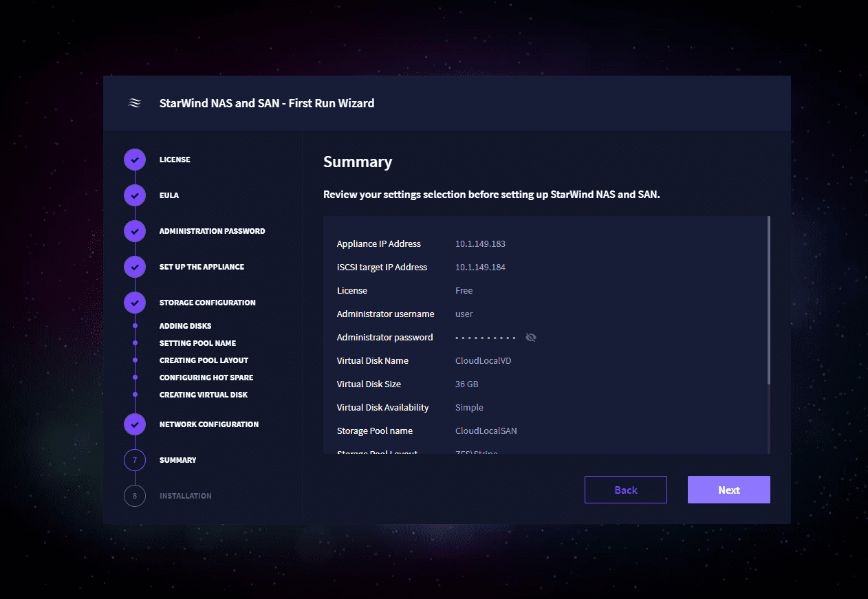Click the Virtual Disk Availability value Simple
This screenshot has height=599, width=868.
pos(469,408)
